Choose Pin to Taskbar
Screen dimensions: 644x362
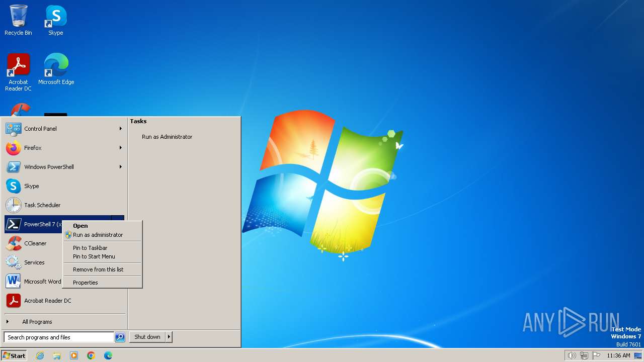pyautogui.click(x=102, y=248)
